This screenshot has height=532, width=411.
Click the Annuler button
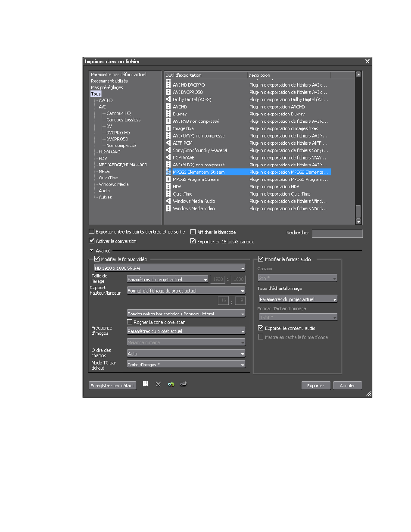point(347,386)
